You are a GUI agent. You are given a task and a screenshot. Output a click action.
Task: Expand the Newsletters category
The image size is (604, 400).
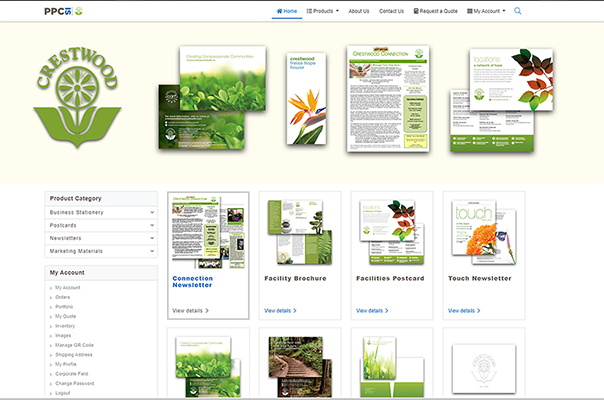[x=100, y=238]
